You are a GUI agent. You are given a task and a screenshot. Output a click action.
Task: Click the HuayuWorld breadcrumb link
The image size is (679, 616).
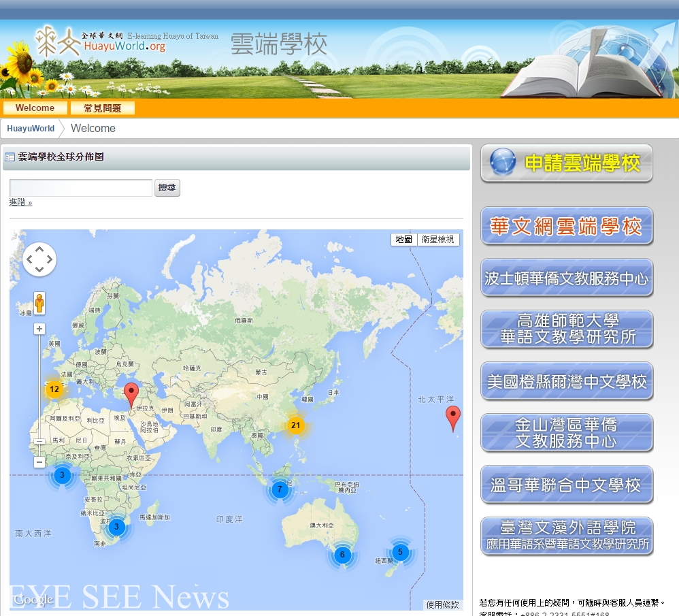[31, 129]
